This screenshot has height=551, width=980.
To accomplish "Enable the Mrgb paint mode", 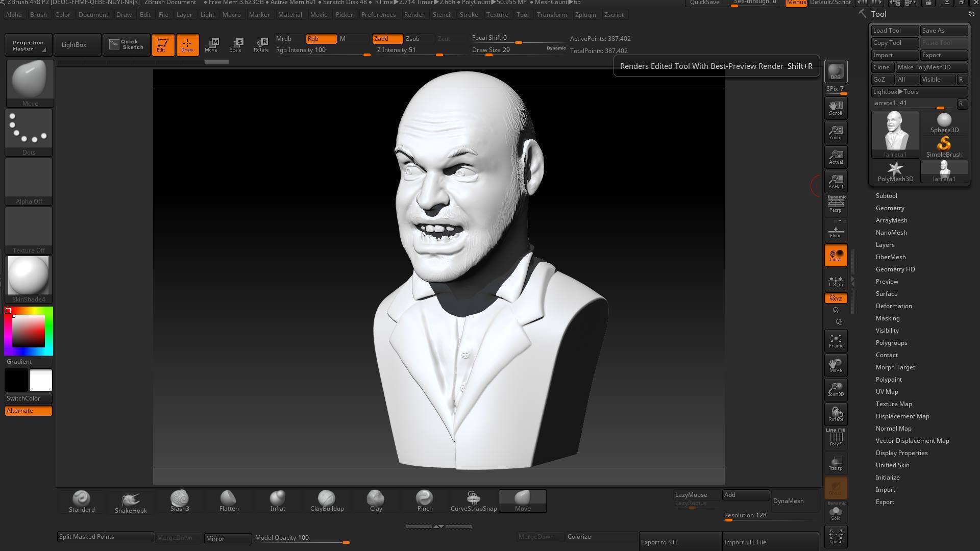I will [284, 39].
